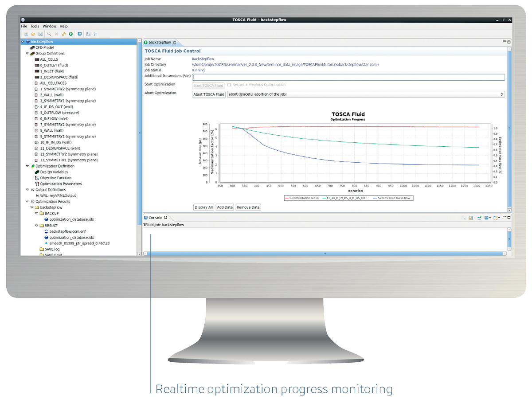This screenshot has width=532, height=399.
Task: Open the Window menu
Action: click(49, 26)
